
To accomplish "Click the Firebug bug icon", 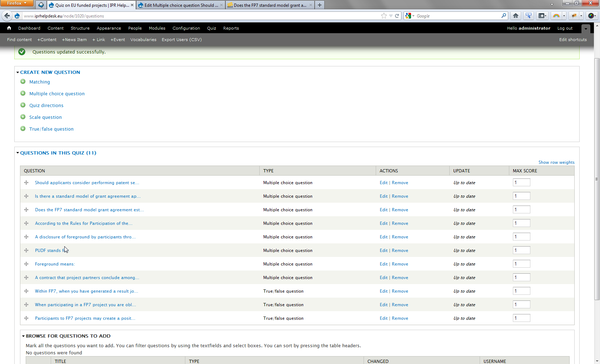I will 574,16.
